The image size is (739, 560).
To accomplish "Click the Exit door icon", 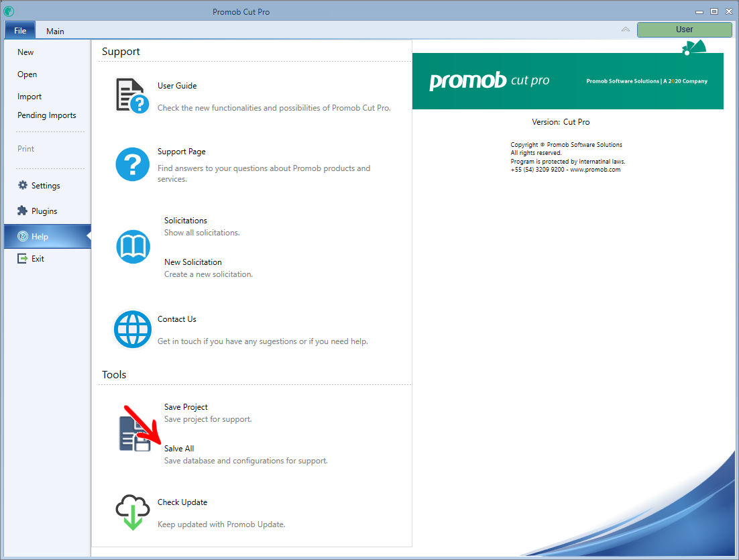I will point(23,259).
